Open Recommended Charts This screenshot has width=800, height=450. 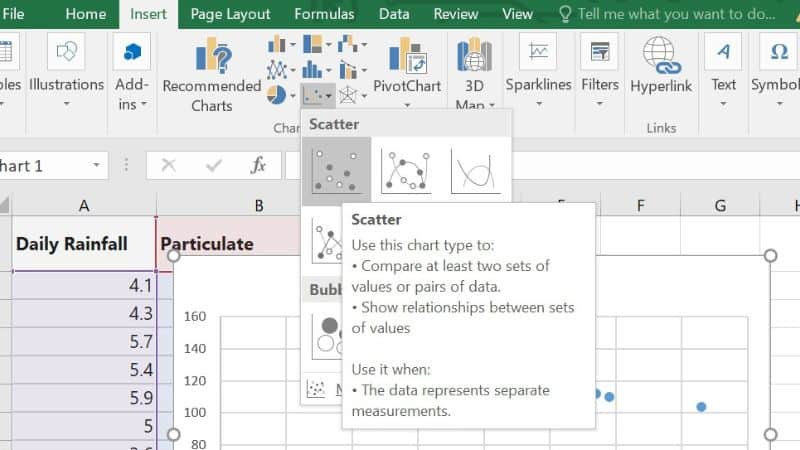(x=212, y=73)
